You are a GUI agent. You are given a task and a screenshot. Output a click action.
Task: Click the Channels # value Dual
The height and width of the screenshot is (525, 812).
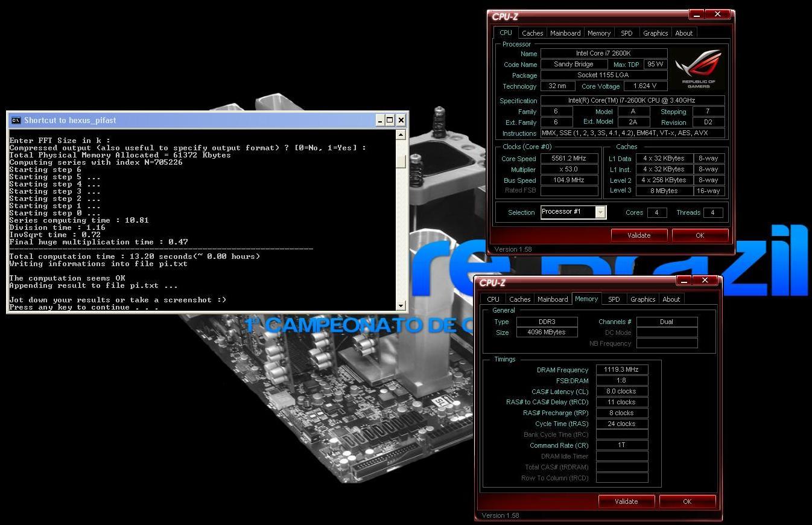pos(667,322)
